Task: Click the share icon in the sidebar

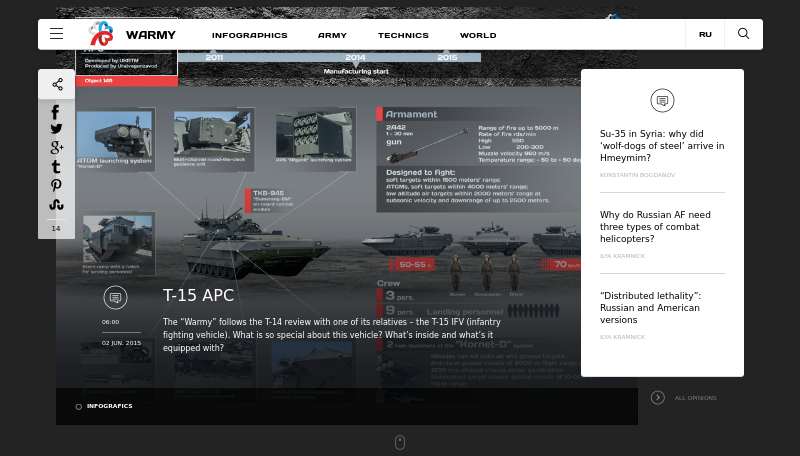Action: [57, 84]
